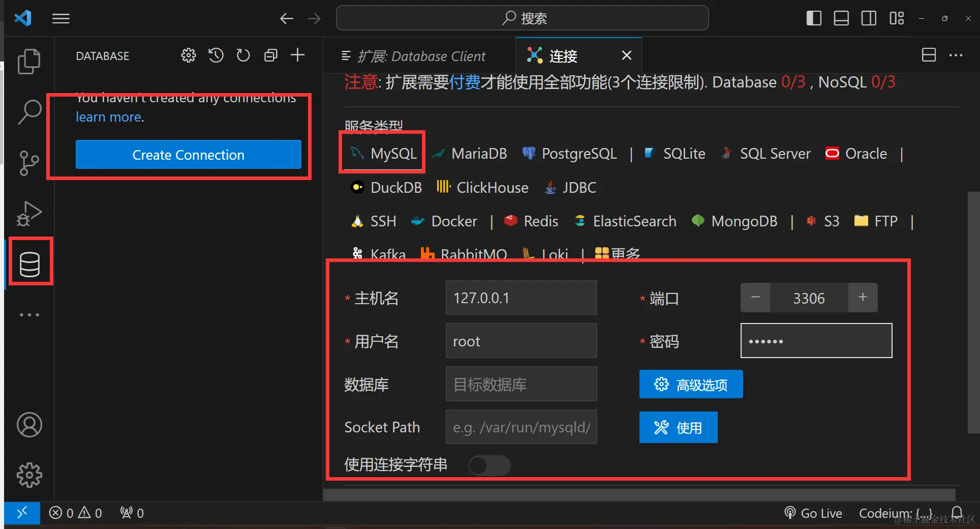Click the Socket Path field
Image resolution: width=980 pixels, height=529 pixels.
point(521,427)
